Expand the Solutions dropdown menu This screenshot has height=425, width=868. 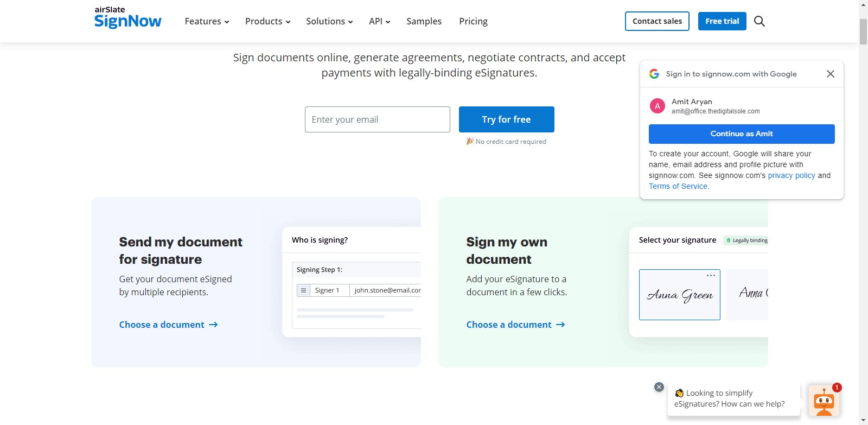pyautogui.click(x=329, y=21)
